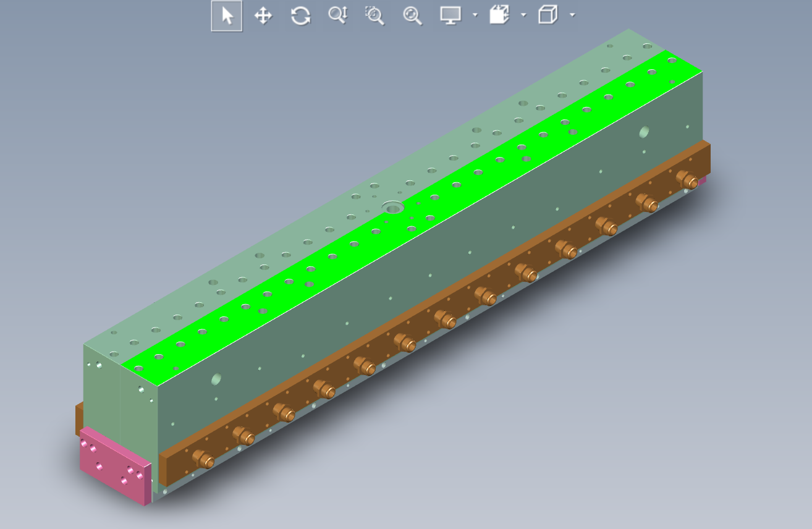Image resolution: width=812 pixels, height=529 pixels.
Task: Click the Zoom to fit icon
Action: point(412,15)
